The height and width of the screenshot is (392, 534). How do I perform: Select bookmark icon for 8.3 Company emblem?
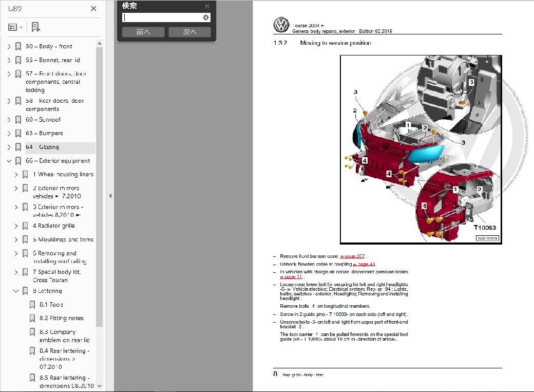click(x=32, y=332)
